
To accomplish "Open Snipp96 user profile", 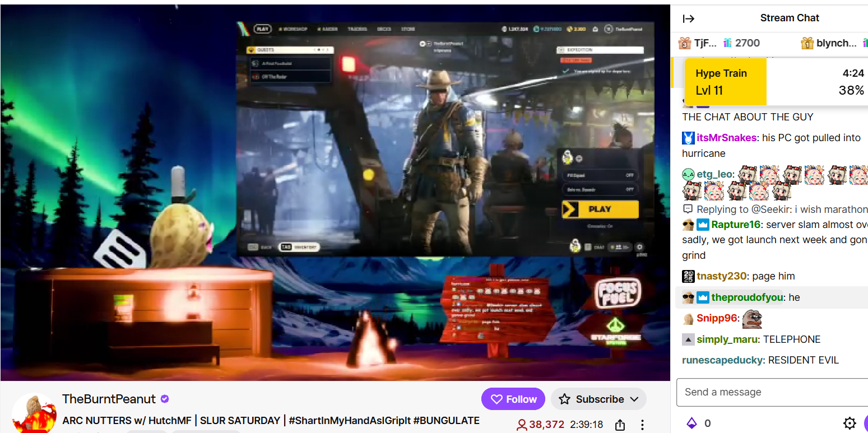I will coord(717,318).
